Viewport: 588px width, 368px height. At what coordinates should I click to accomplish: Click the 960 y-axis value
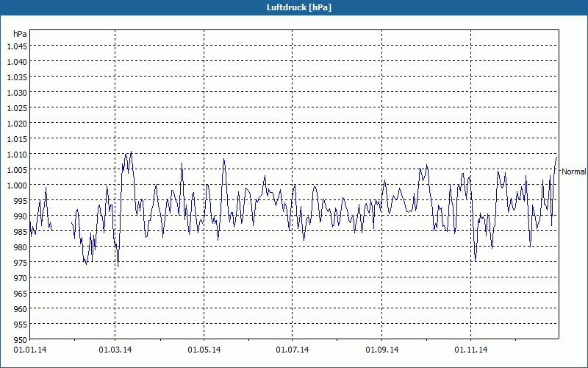pos(21,308)
